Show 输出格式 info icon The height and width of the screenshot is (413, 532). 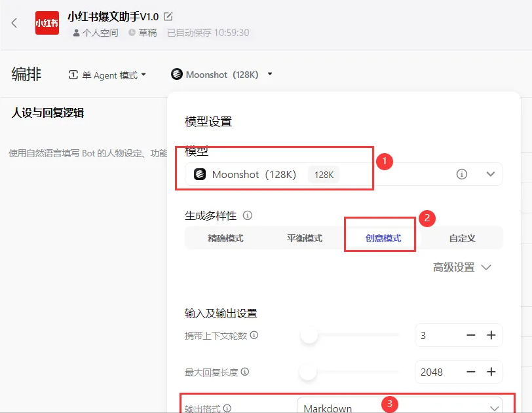[x=227, y=408]
